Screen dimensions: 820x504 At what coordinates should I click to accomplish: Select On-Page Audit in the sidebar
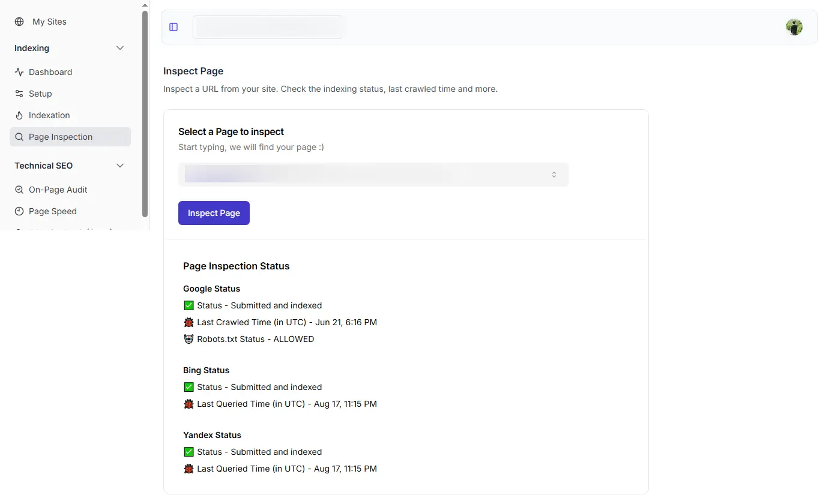(x=59, y=190)
